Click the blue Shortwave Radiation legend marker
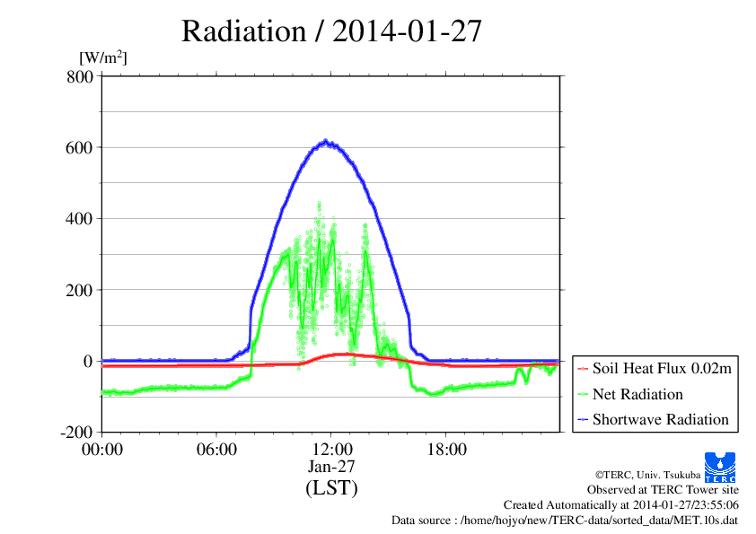This screenshot has height=534, width=756. click(x=583, y=420)
